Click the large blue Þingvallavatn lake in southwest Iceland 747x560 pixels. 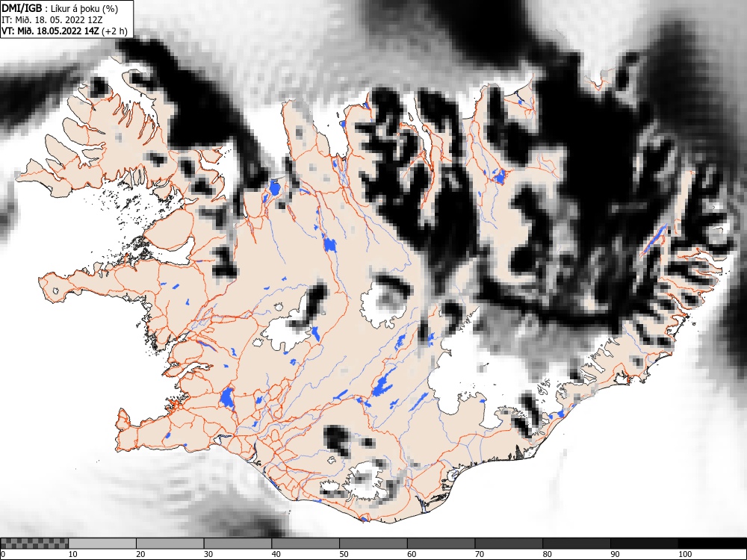pos(227,398)
